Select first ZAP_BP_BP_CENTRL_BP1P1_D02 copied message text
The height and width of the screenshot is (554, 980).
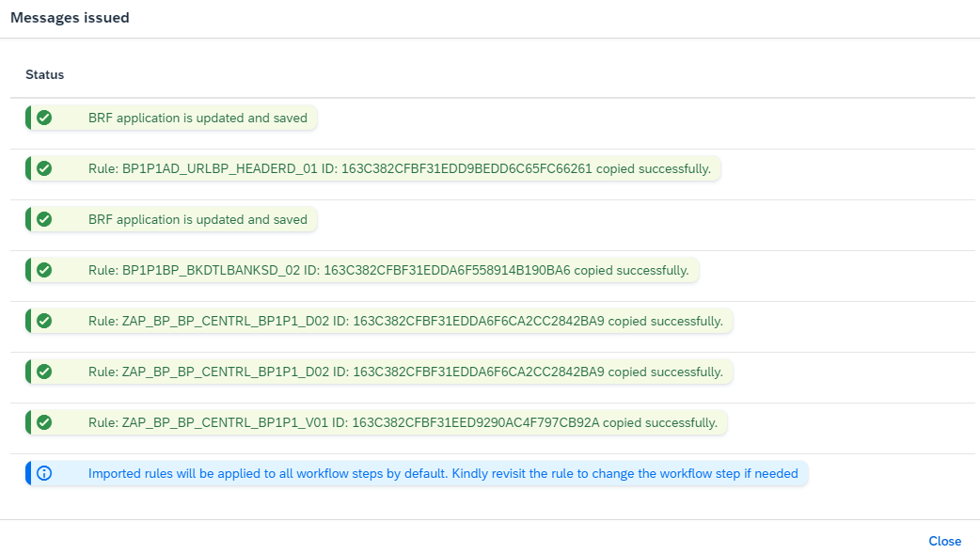click(404, 322)
